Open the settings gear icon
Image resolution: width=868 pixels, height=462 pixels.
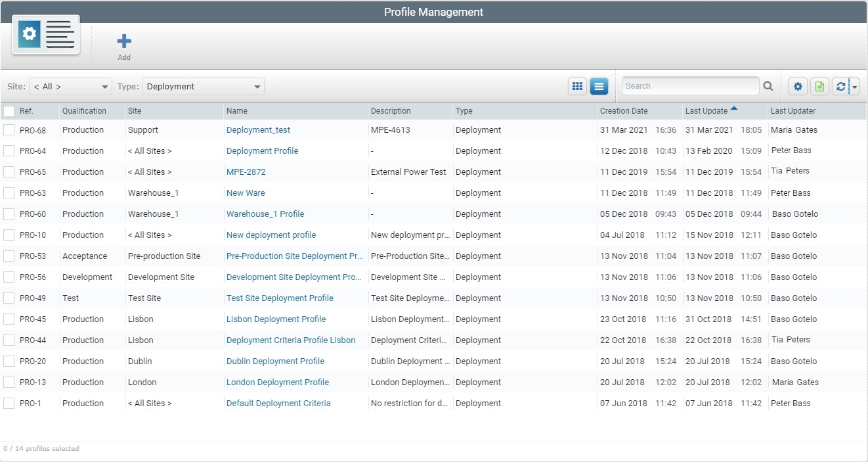(x=798, y=86)
